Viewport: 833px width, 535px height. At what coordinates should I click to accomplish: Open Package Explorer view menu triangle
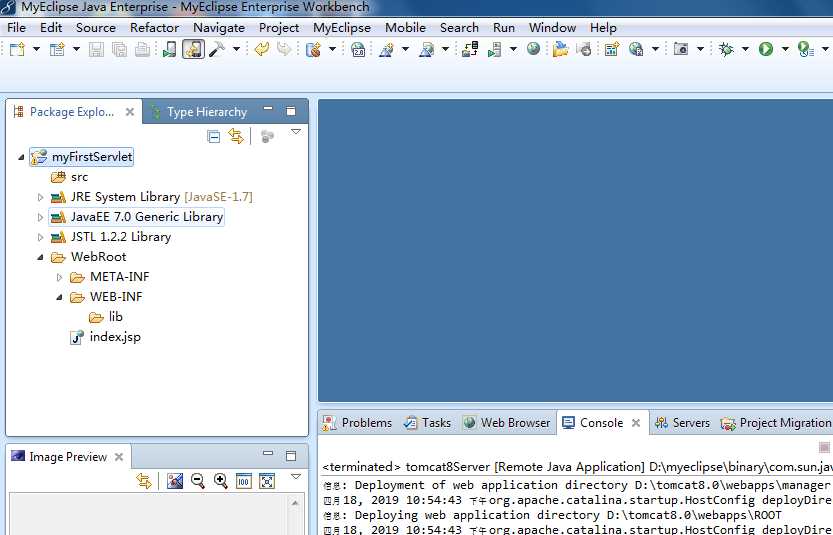[x=296, y=132]
